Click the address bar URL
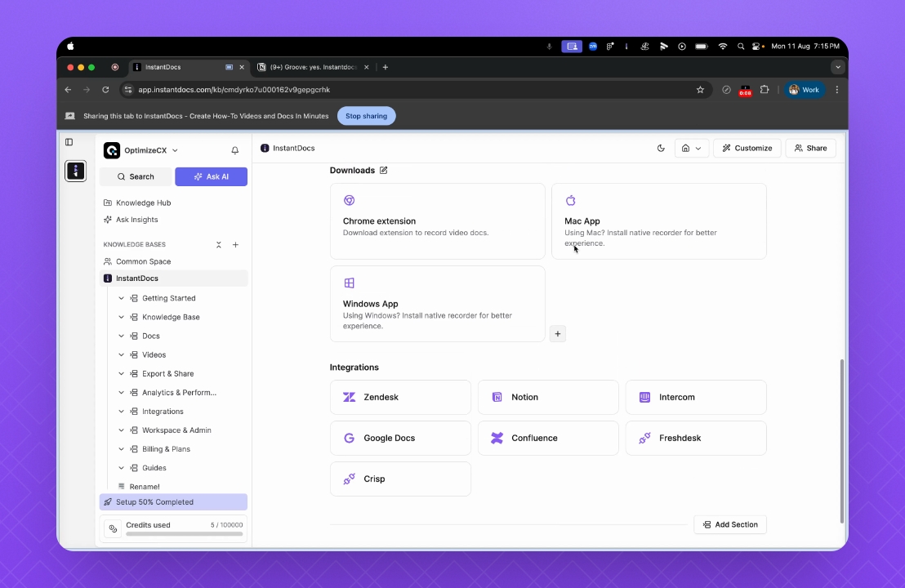 tap(234, 90)
